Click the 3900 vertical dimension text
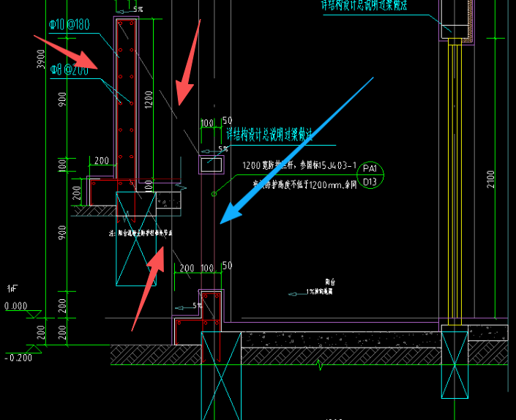Image resolution: width=516 pixels, height=420 pixels. [40, 59]
